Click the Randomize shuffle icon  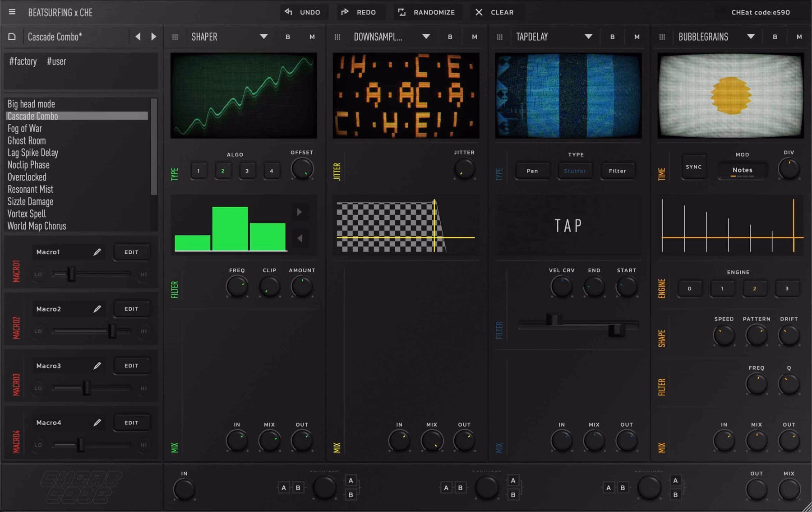click(401, 12)
